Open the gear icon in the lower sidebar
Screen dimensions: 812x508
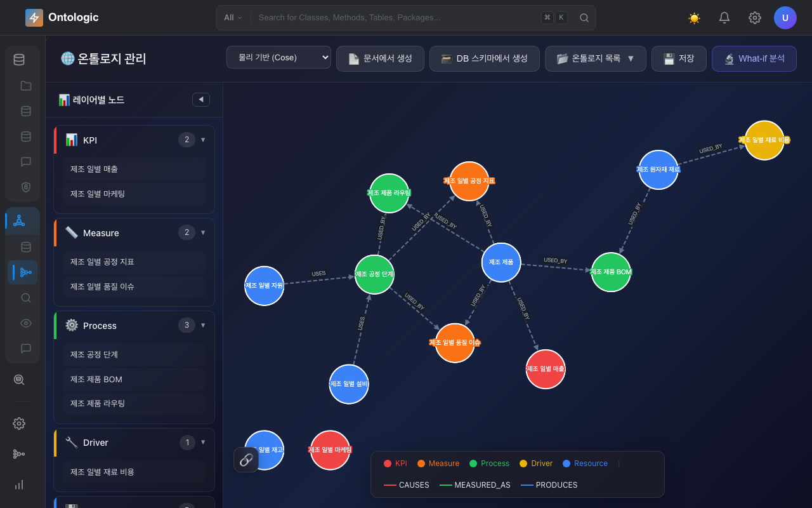coord(19,424)
